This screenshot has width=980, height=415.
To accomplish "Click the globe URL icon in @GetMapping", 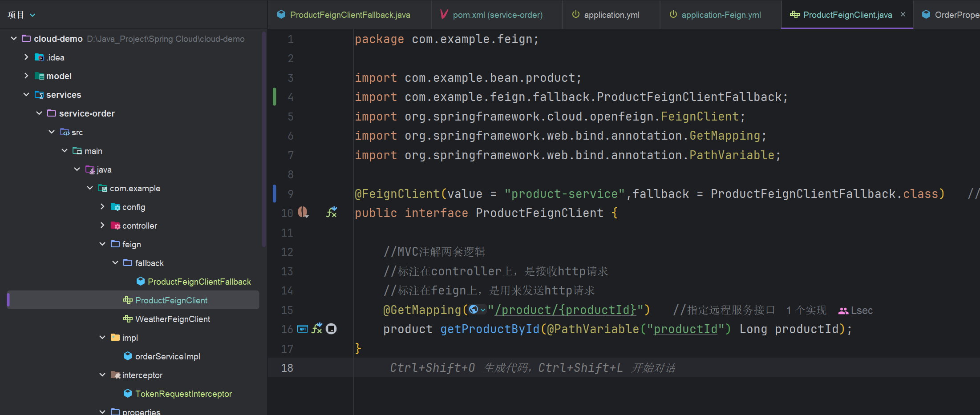I will [474, 310].
